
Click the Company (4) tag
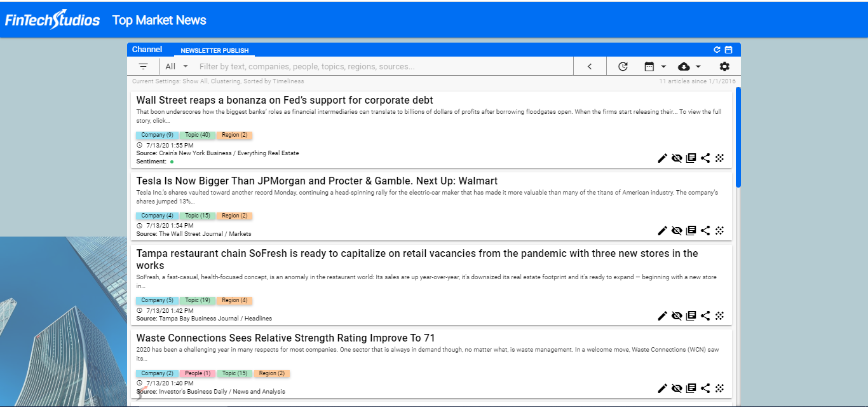click(157, 216)
